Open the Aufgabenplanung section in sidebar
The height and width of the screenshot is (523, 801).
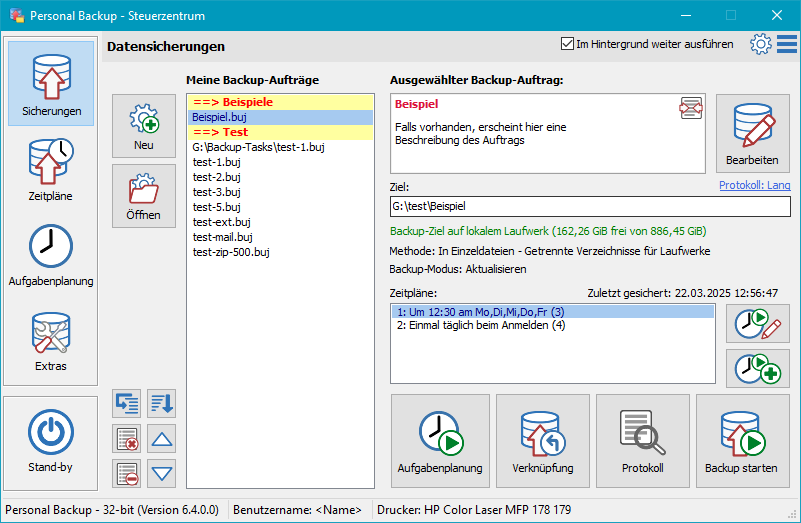pyautogui.click(x=51, y=254)
